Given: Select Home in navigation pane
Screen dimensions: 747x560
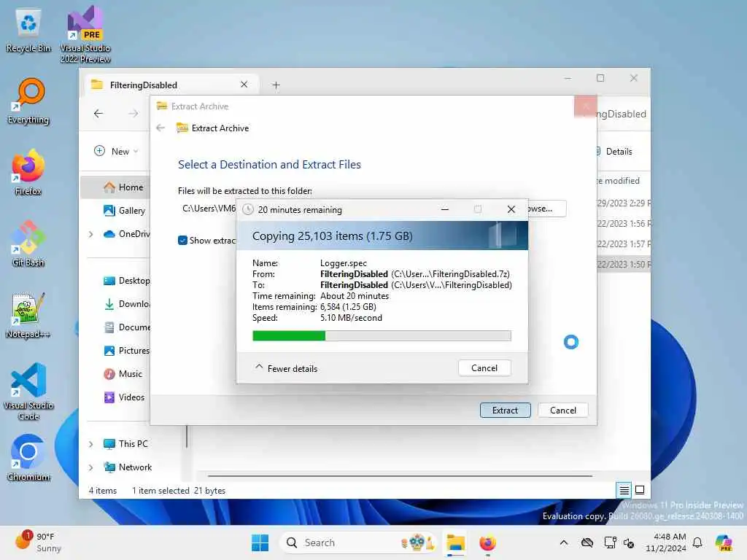Looking at the screenshot, I should (x=115, y=187).
